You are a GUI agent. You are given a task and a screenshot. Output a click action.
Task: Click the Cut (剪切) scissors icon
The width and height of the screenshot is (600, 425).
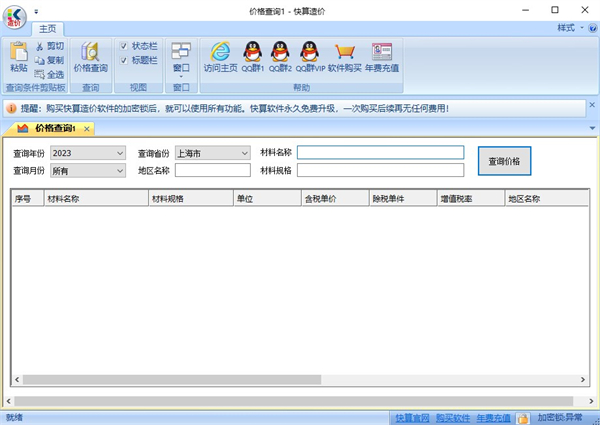click(x=40, y=46)
